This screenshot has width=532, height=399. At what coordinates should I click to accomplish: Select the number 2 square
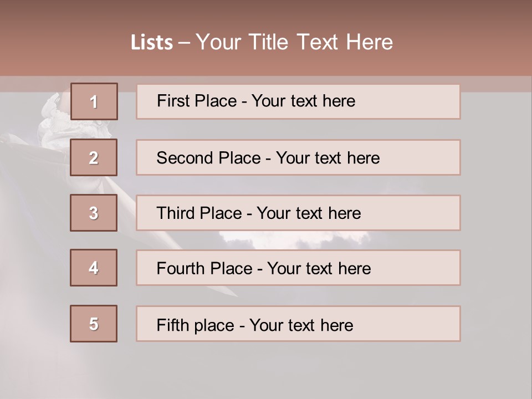coord(94,157)
